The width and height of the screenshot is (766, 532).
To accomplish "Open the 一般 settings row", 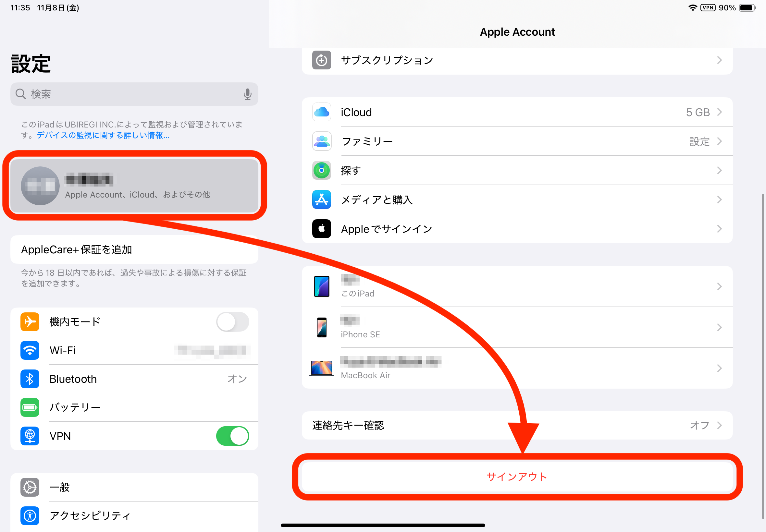I will coord(134,487).
